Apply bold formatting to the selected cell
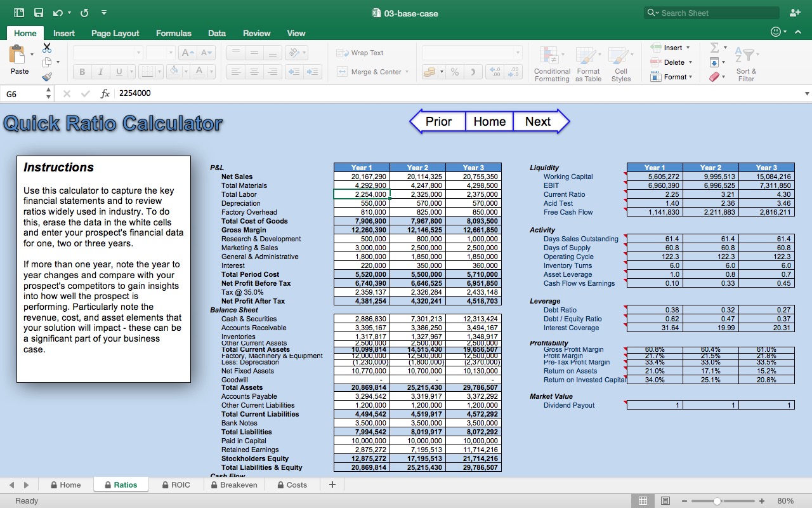The height and width of the screenshot is (508, 812). [x=81, y=71]
